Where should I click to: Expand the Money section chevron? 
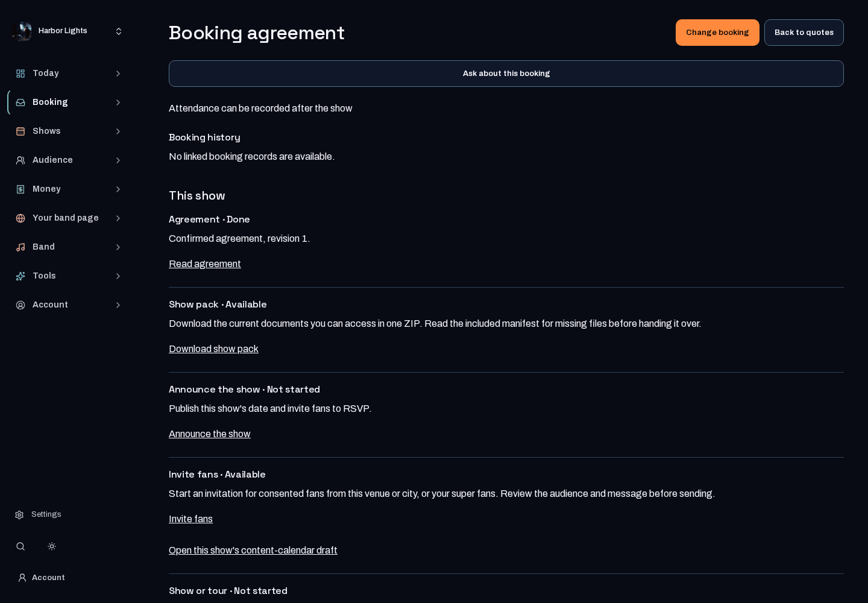coord(118,189)
